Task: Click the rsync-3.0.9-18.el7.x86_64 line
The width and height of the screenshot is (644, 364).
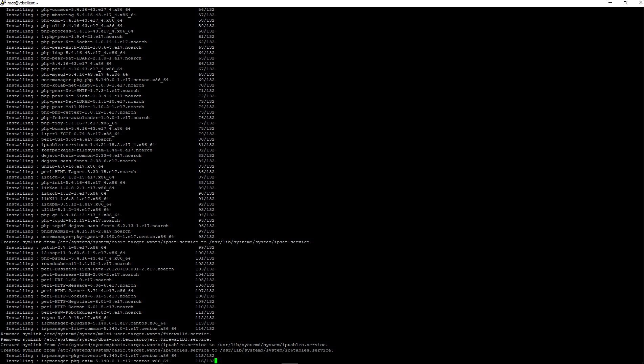Action: [x=110, y=318]
